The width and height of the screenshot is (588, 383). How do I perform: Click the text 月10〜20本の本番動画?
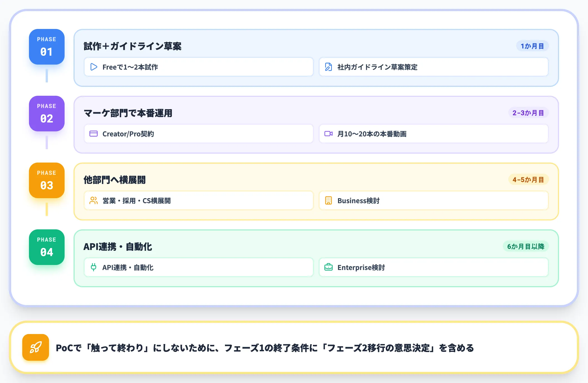pos(372,134)
